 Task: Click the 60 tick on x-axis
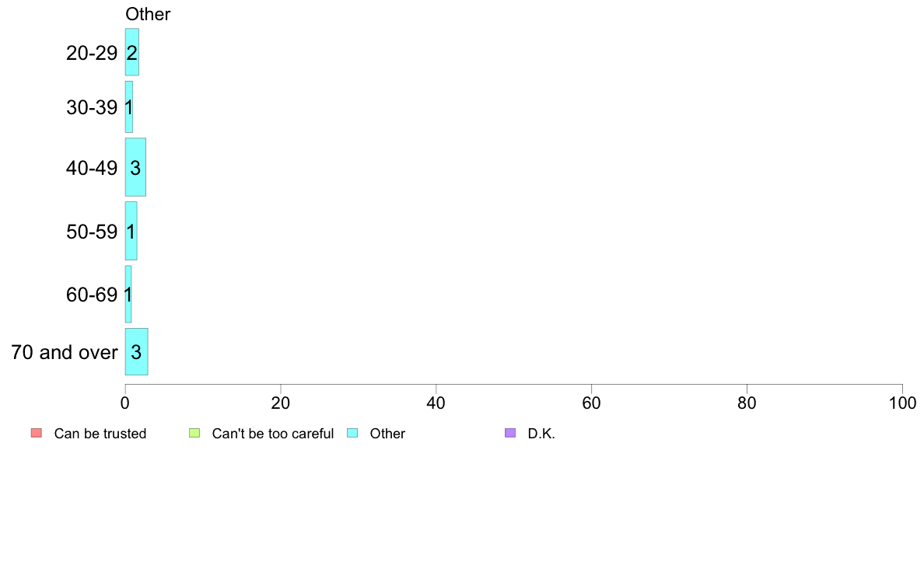(x=592, y=403)
